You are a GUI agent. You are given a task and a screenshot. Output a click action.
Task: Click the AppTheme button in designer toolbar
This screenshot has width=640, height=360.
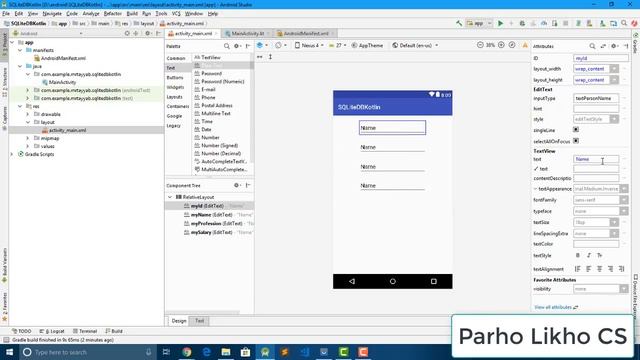pyautogui.click(x=367, y=45)
